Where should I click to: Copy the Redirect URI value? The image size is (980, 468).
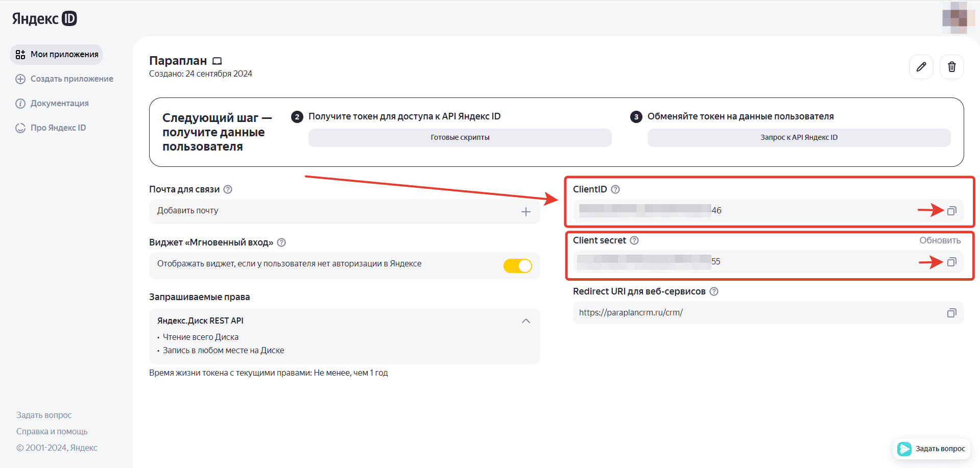[951, 313]
